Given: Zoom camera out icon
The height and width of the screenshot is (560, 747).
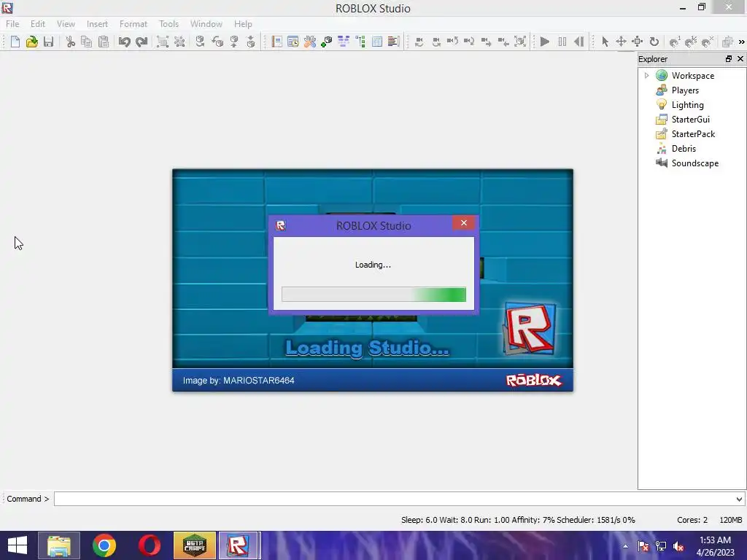Looking at the screenshot, I should pos(503,42).
